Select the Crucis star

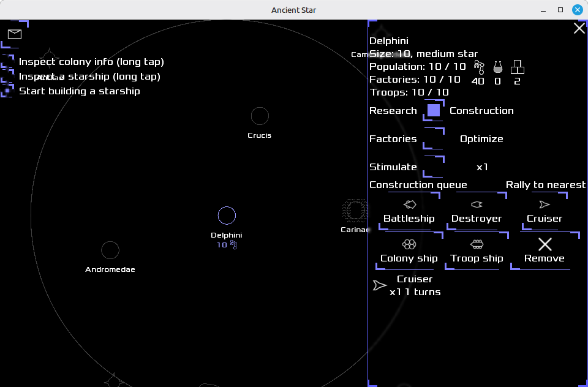[260, 116]
